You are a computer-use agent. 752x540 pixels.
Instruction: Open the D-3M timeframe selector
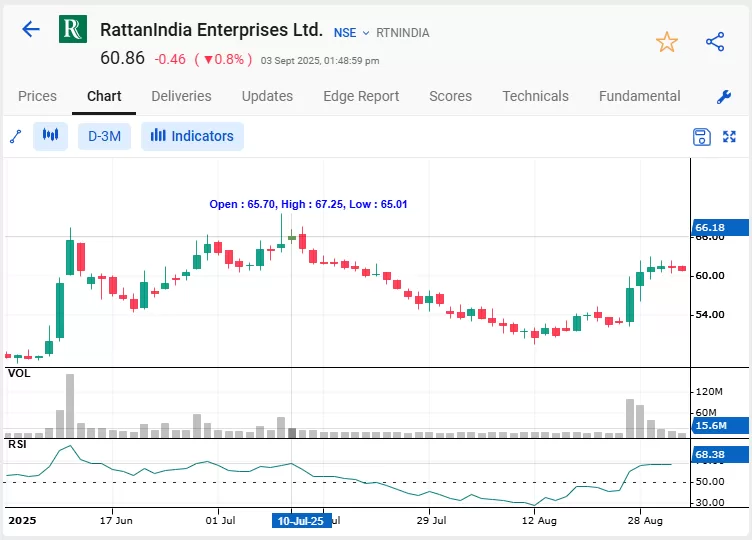pyautogui.click(x=104, y=136)
